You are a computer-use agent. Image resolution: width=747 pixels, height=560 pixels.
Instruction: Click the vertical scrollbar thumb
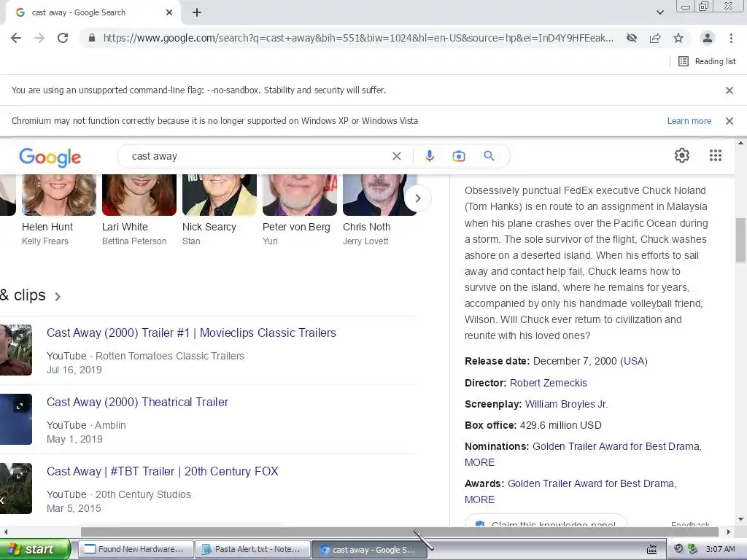tap(740, 240)
